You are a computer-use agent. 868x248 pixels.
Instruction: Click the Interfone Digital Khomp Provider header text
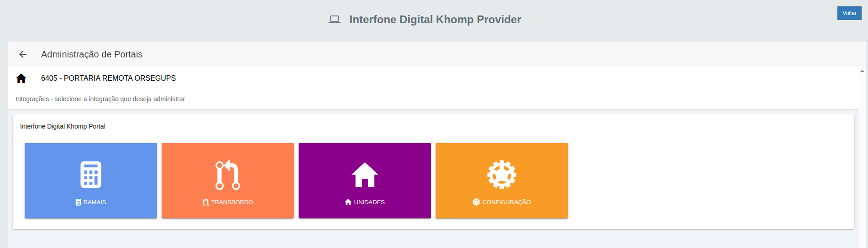[x=435, y=20]
